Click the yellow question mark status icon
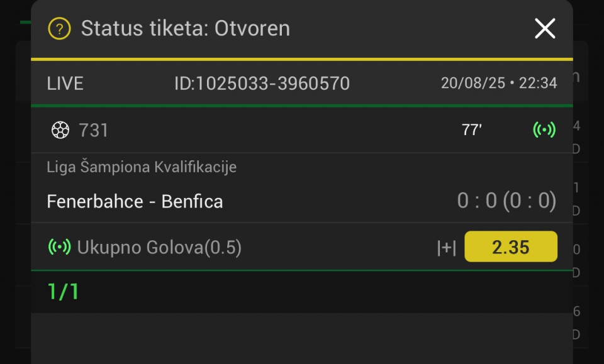 tap(59, 28)
